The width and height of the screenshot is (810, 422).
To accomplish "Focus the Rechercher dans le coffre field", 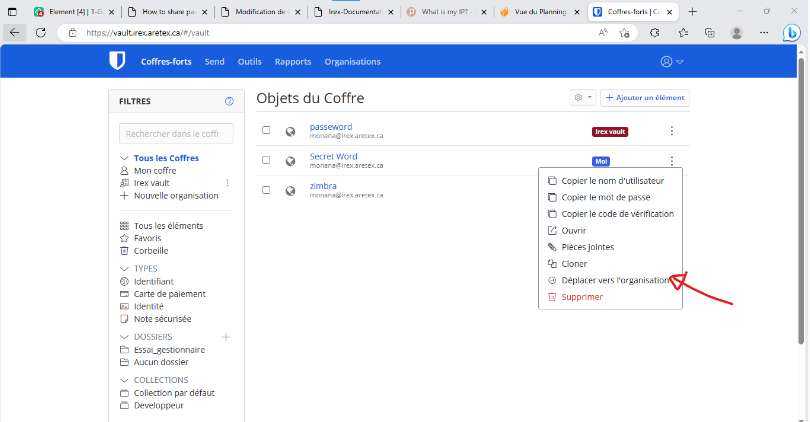I will (x=176, y=134).
